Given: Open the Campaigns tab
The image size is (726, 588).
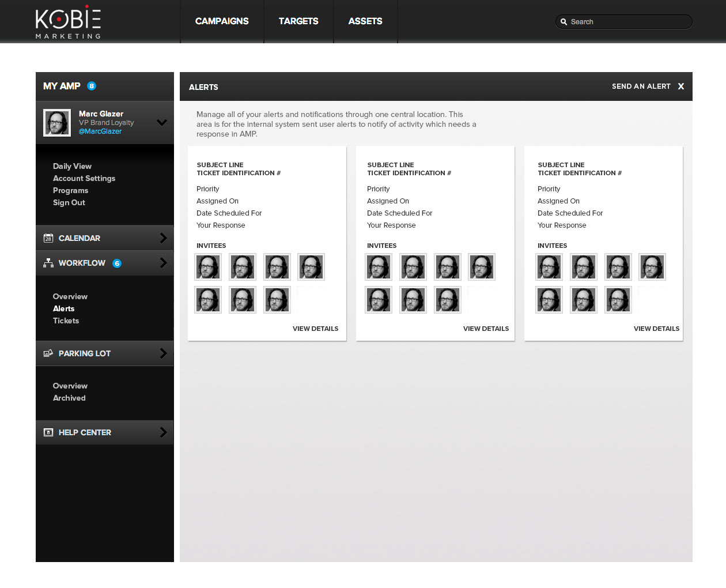Looking at the screenshot, I should tap(222, 21).
